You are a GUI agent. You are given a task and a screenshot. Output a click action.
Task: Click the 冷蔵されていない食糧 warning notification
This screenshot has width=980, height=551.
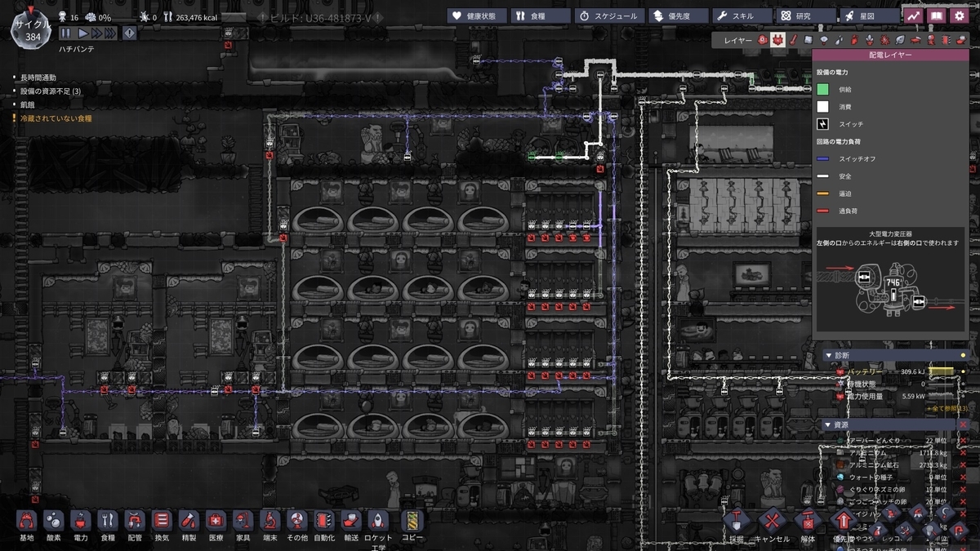click(56, 118)
